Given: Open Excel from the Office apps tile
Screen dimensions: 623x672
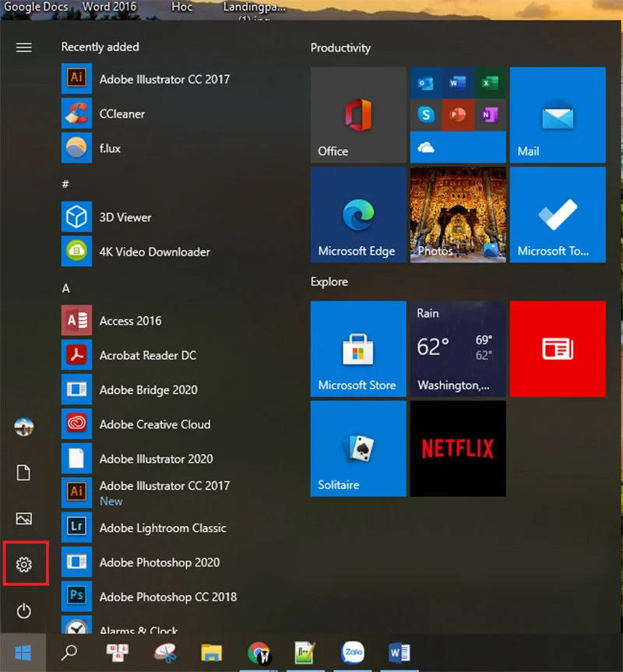Looking at the screenshot, I should coord(490,83).
